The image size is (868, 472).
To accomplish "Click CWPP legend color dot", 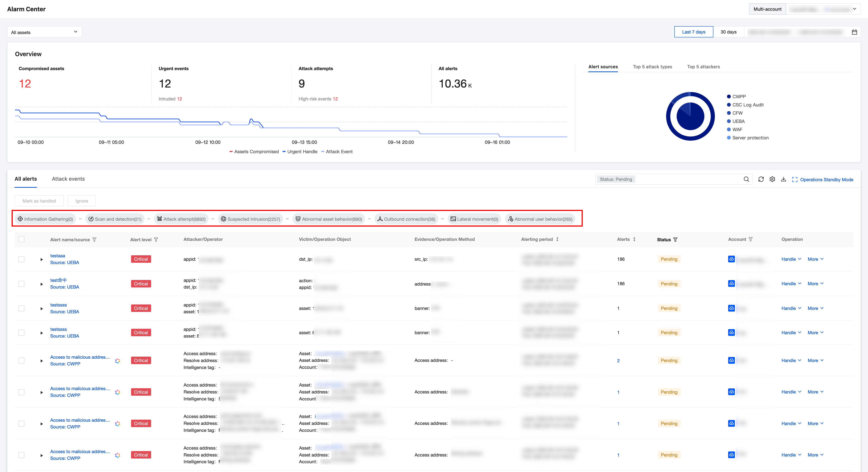I will click(729, 97).
